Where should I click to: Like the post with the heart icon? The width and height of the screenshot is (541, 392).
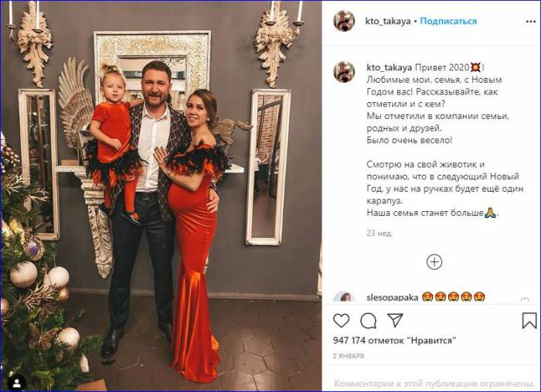pyautogui.click(x=342, y=321)
